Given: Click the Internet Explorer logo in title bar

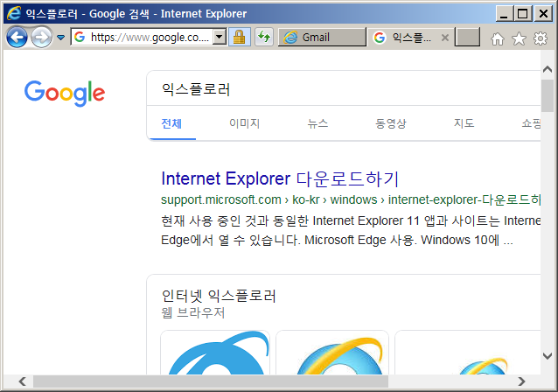Looking at the screenshot, I should (x=14, y=13).
